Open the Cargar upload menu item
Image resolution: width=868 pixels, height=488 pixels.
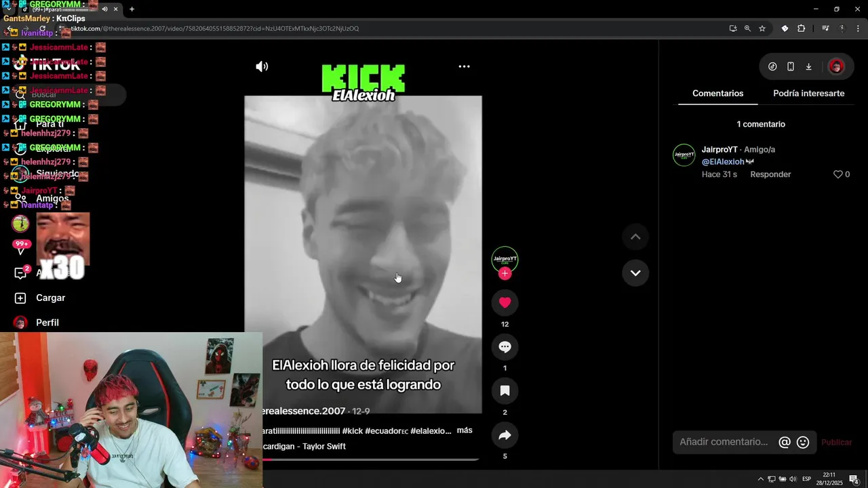pyautogui.click(x=41, y=298)
